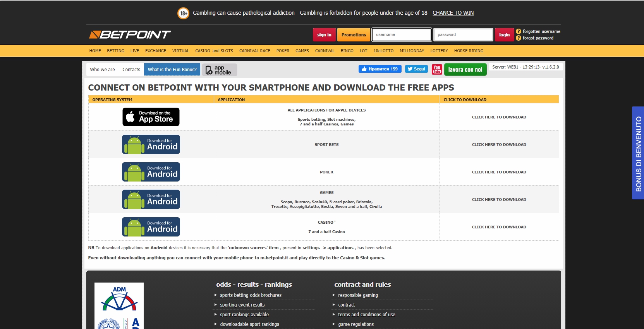Open sport rankings available link
The image size is (644, 329).
(x=244, y=314)
